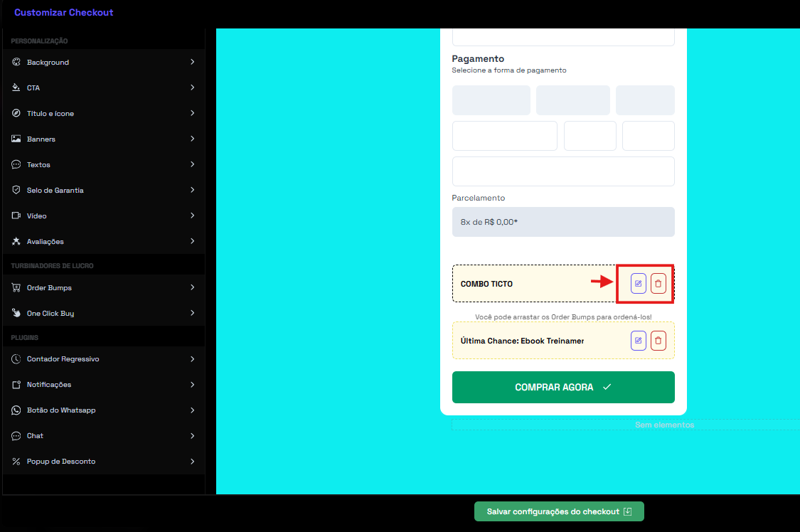Click the Sem elementos drop zone
This screenshot has height=532, width=800.
pos(664,425)
